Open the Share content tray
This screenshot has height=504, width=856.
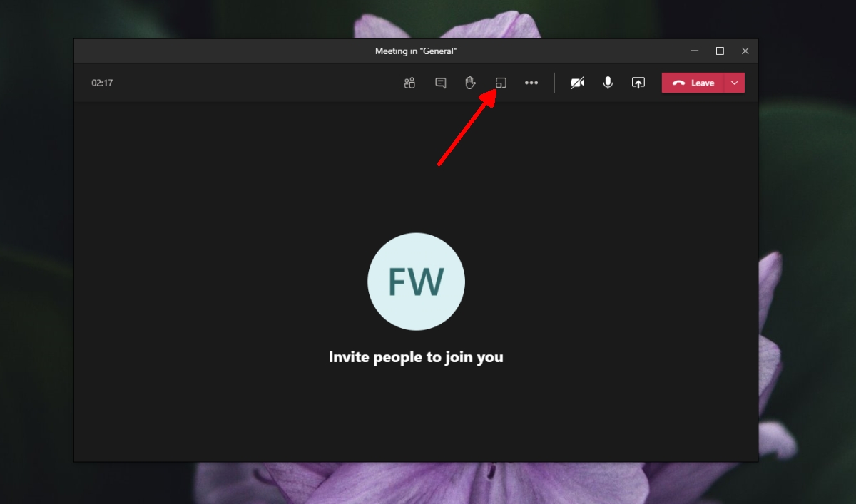point(638,83)
